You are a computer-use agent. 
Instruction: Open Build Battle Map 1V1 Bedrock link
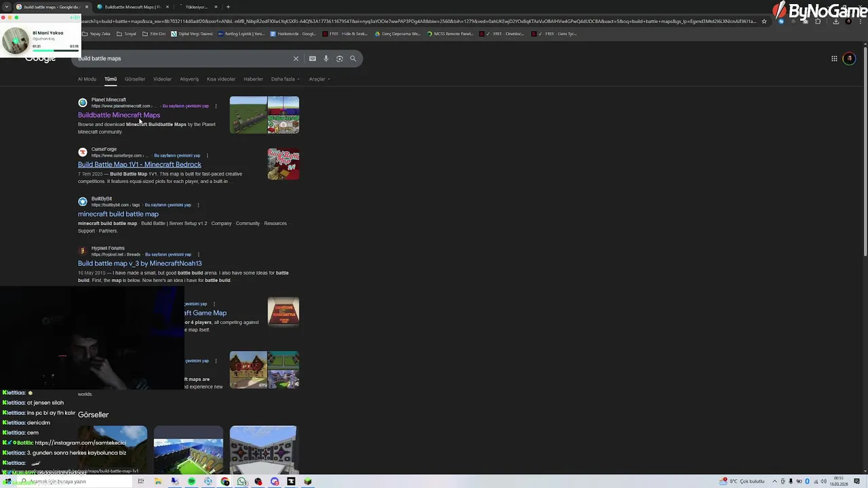click(140, 165)
